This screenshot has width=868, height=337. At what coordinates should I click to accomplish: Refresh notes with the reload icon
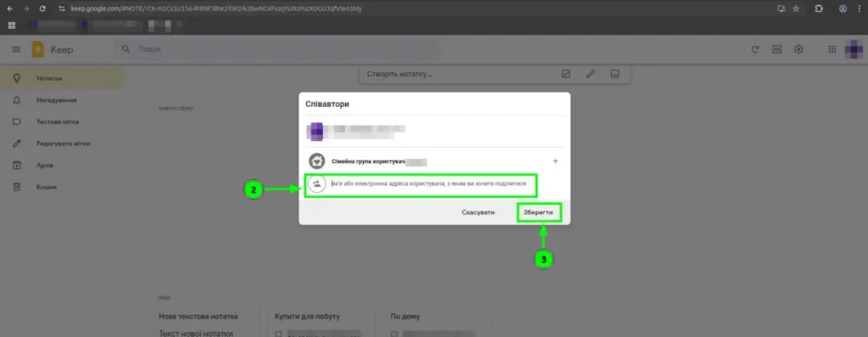pos(755,49)
